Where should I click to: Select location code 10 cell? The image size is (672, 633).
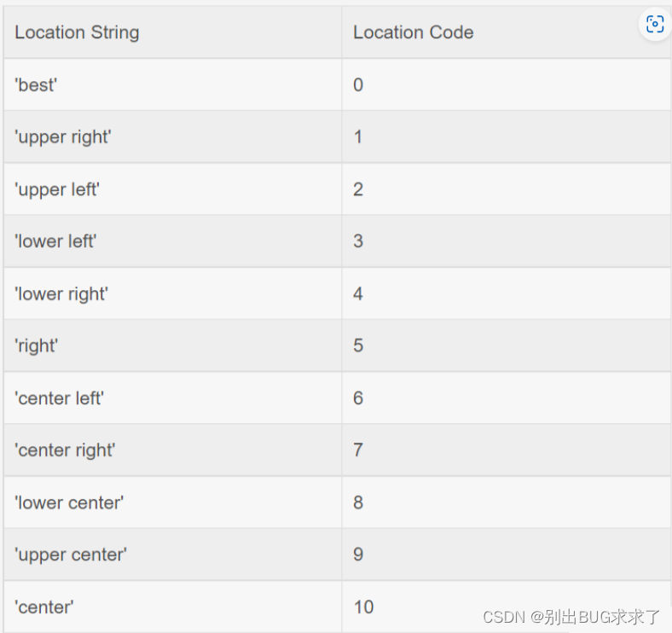(507, 607)
